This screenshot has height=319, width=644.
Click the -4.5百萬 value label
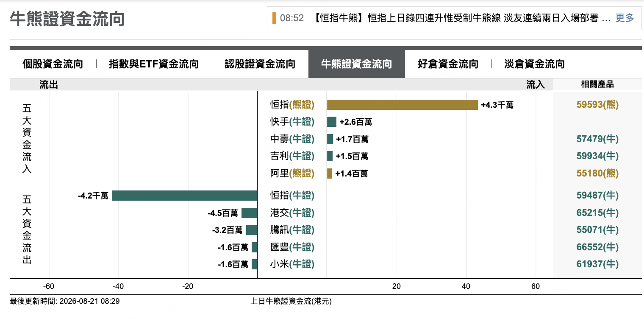tap(223, 213)
